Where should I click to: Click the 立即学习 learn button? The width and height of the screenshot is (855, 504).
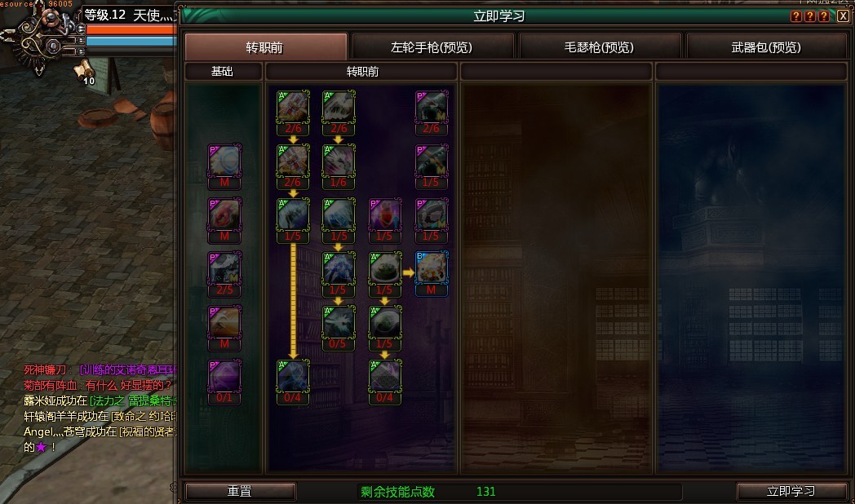point(791,492)
